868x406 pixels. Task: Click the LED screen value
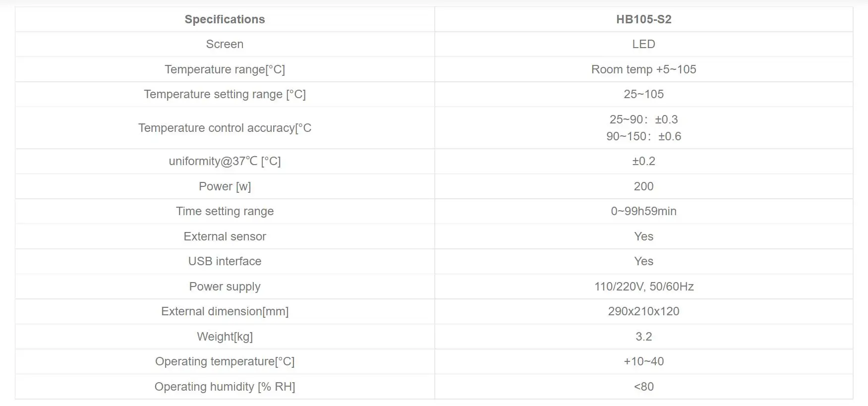(643, 44)
